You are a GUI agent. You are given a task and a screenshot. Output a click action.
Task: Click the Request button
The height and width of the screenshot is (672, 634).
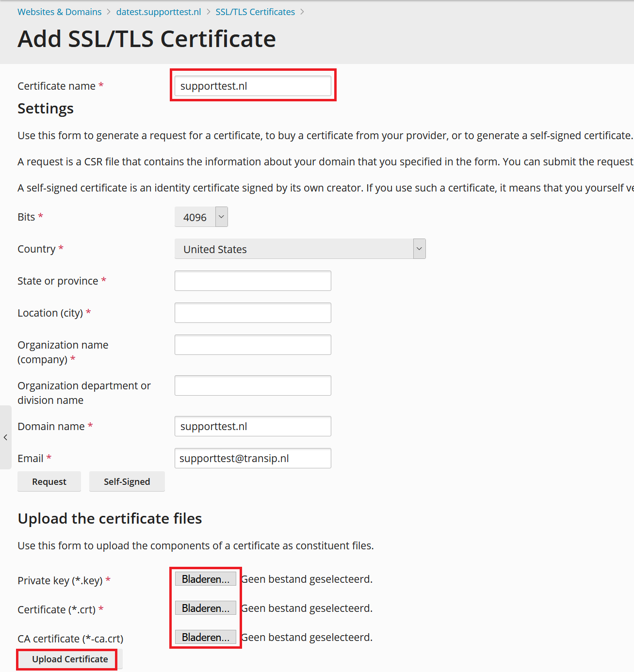click(x=49, y=481)
